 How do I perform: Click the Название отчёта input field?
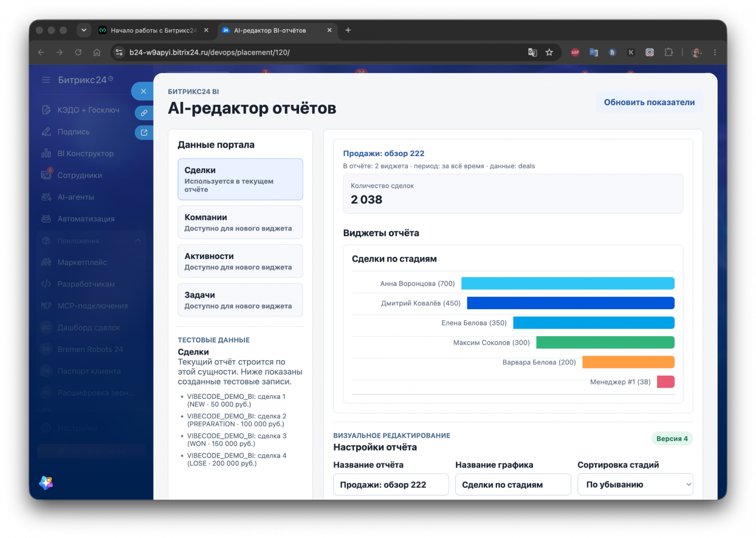click(391, 484)
